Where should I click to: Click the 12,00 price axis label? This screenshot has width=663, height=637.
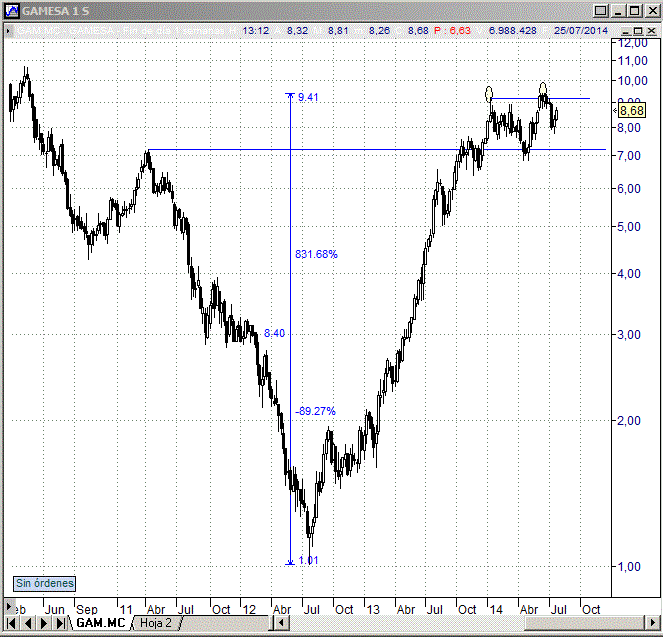point(633,43)
